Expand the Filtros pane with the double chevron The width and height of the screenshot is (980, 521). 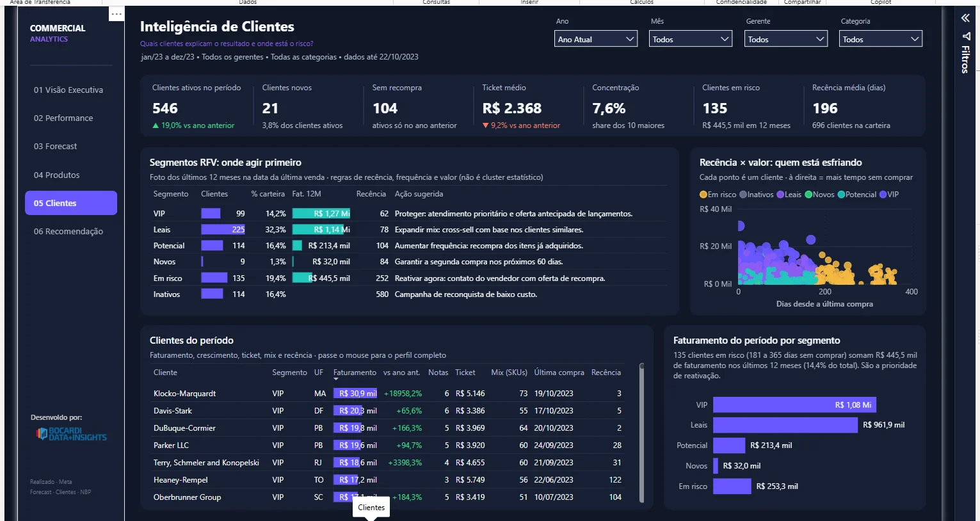tap(965, 18)
